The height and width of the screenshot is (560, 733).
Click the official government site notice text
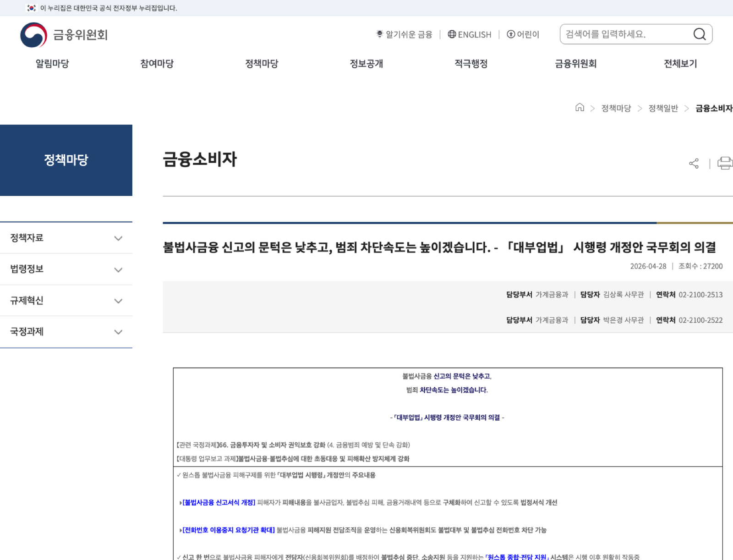click(x=109, y=8)
